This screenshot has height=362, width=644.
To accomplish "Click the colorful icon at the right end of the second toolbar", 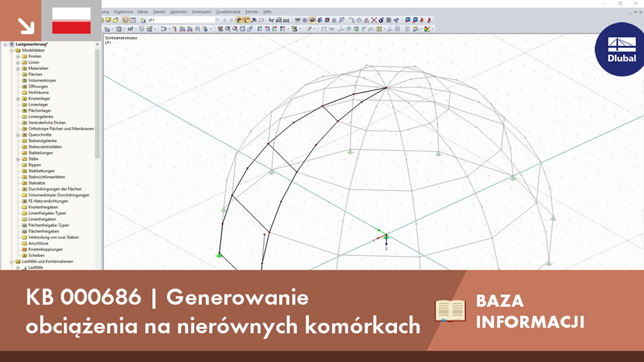I will [428, 29].
